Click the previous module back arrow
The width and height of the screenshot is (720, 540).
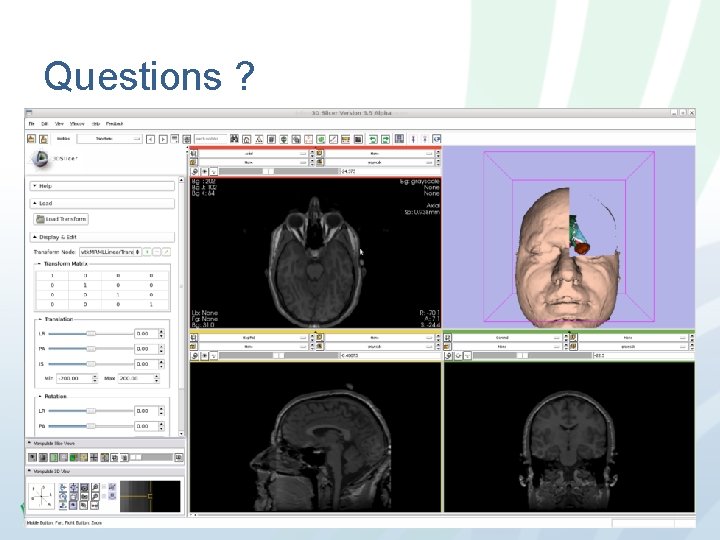(x=151, y=139)
